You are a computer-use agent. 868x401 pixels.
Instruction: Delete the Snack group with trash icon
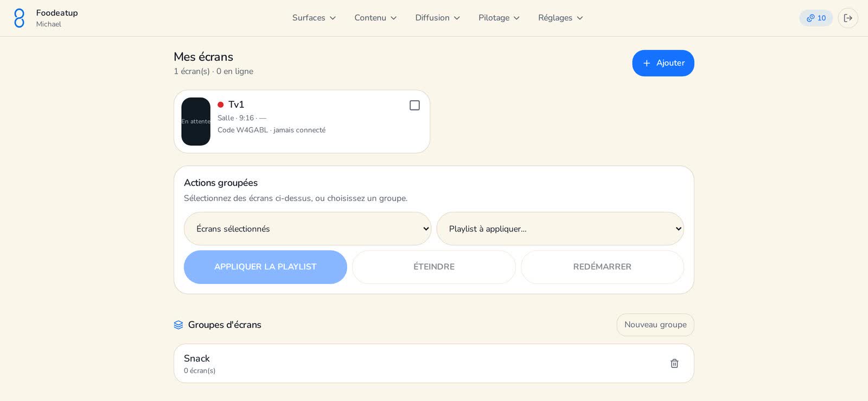tap(674, 364)
